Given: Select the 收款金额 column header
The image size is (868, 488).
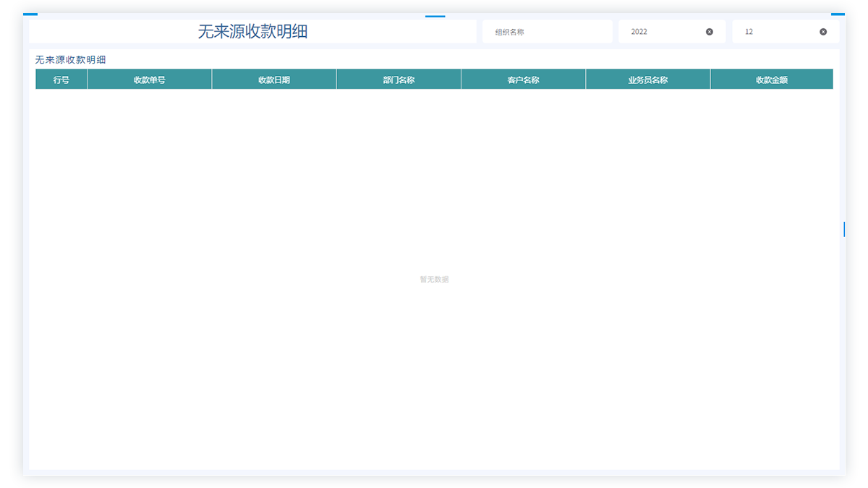Looking at the screenshot, I should pyautogui.click(x=771, y=80).
